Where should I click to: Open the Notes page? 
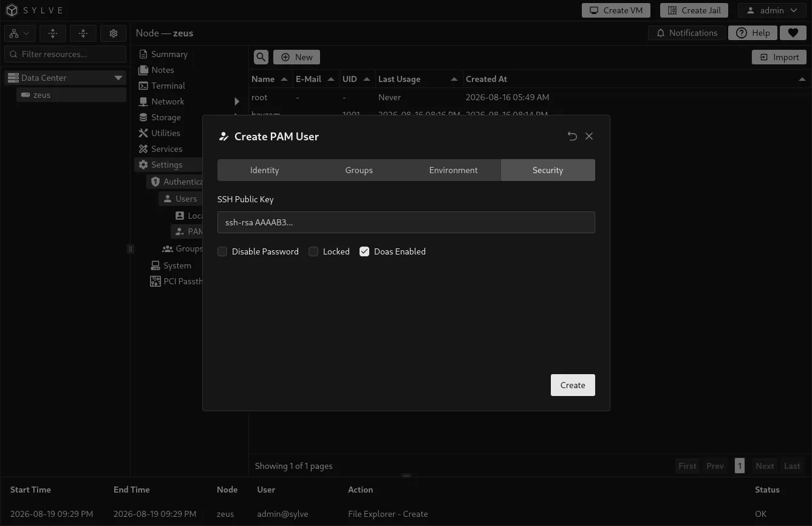(162, 70)
